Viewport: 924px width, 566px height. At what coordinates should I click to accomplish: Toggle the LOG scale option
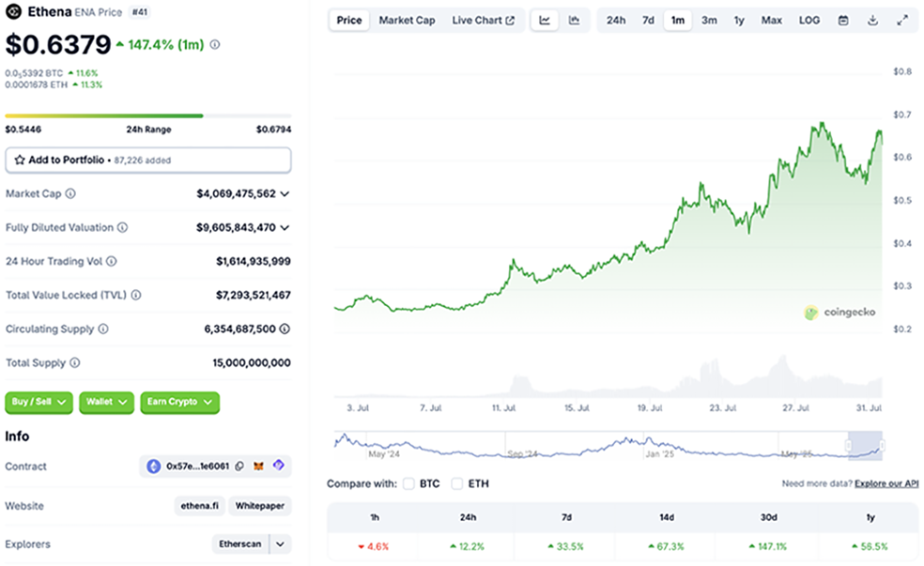pos(809,21)
